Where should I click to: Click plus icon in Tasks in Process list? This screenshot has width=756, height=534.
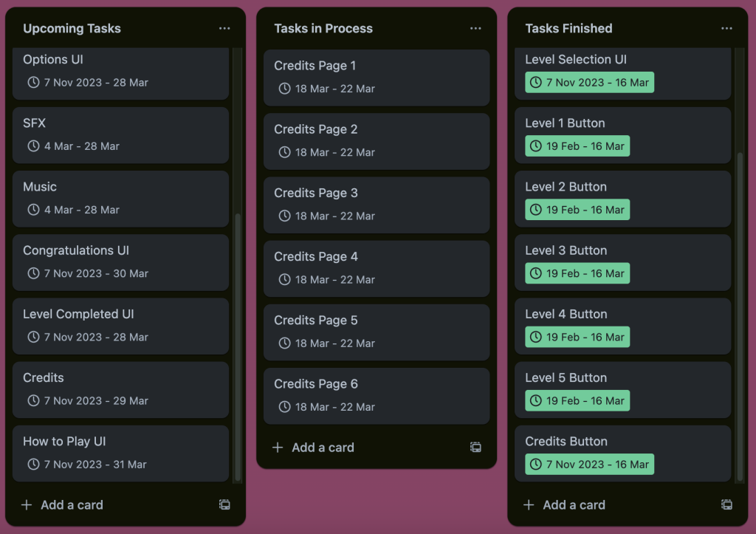[278, 448]
